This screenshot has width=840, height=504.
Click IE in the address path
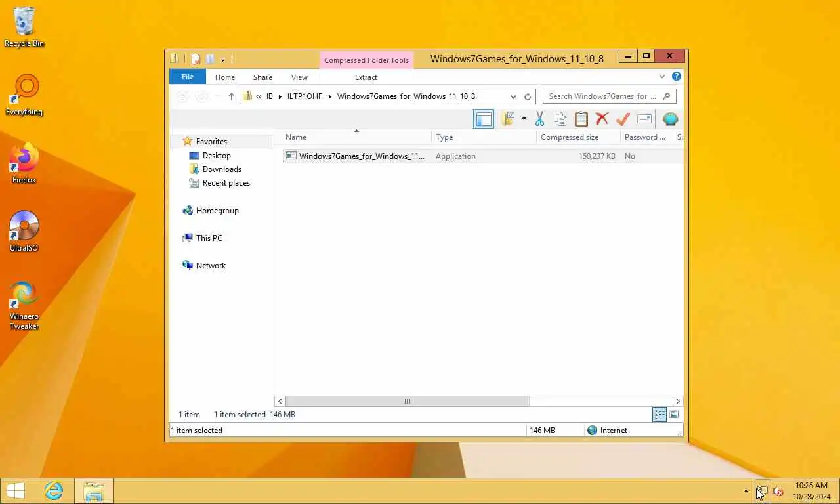pyautogui.click(x=269, y=96)
